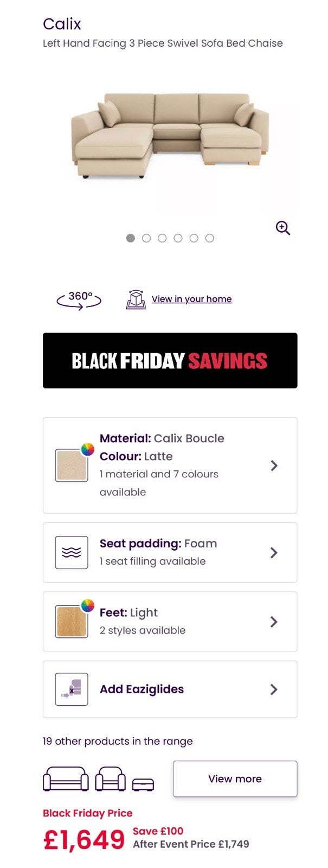The image size is (328, 868).
Task: Open the Add Eaziglides row
Action: (x=170, y=689)
